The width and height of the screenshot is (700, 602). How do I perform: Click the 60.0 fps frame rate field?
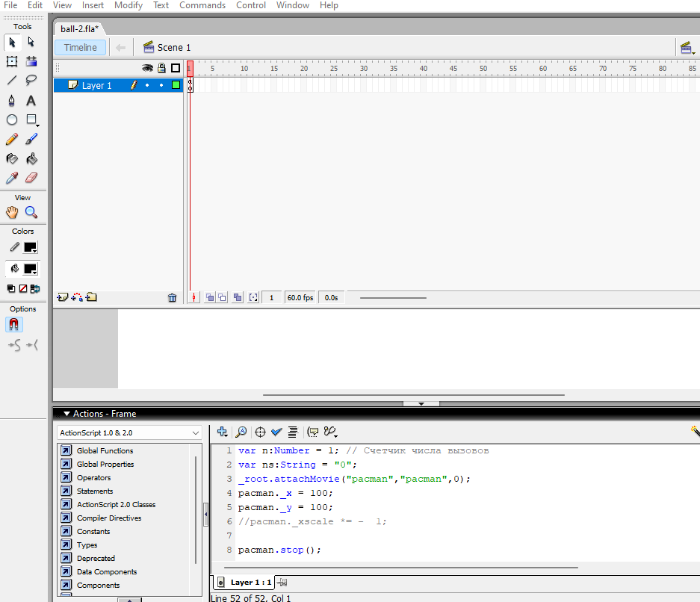[x=300, y=298]
